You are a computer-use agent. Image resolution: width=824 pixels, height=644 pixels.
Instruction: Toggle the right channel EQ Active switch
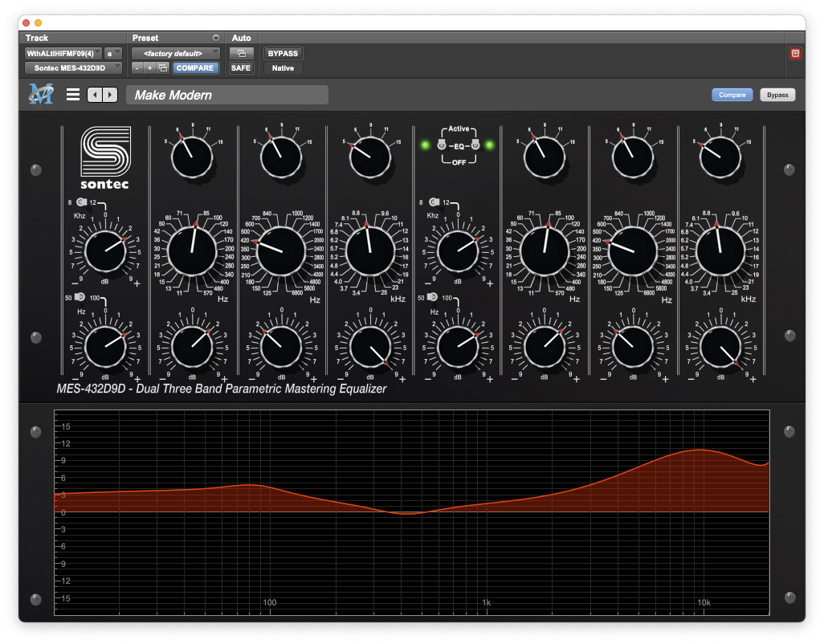(475, 145)
